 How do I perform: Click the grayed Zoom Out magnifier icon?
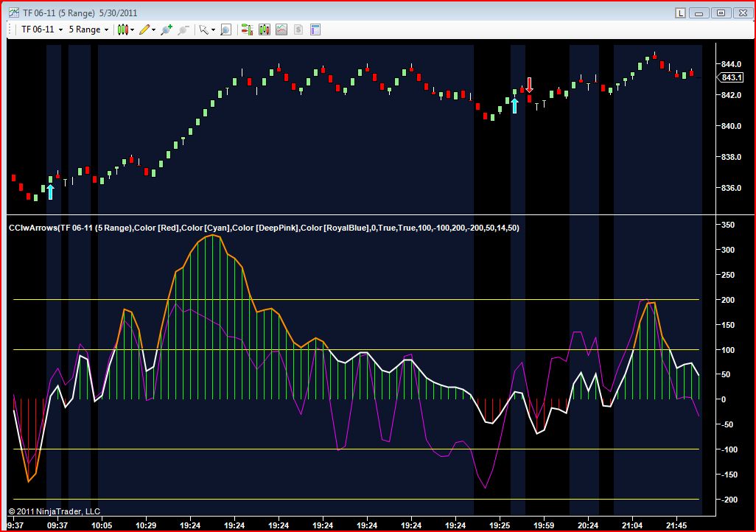(183, 30)
